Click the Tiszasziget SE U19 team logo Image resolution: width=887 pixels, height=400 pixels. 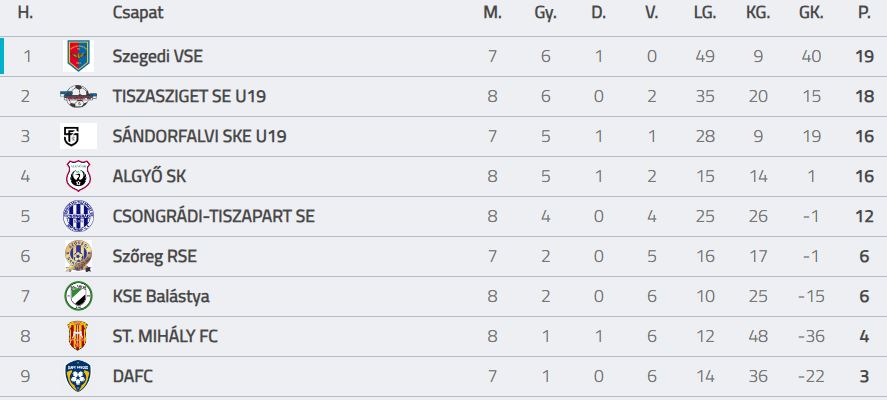pos(78,96)
